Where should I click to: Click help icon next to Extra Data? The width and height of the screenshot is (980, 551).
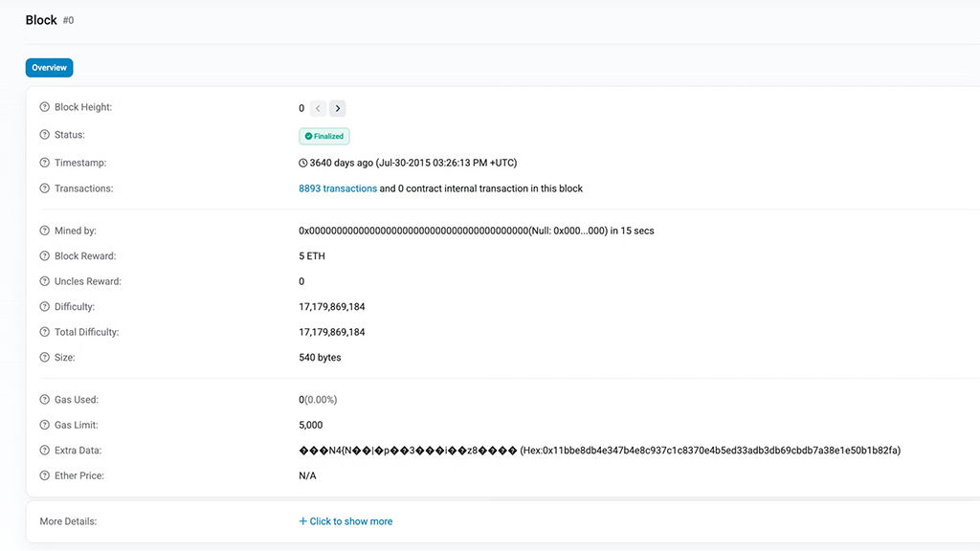coord(45,451)
